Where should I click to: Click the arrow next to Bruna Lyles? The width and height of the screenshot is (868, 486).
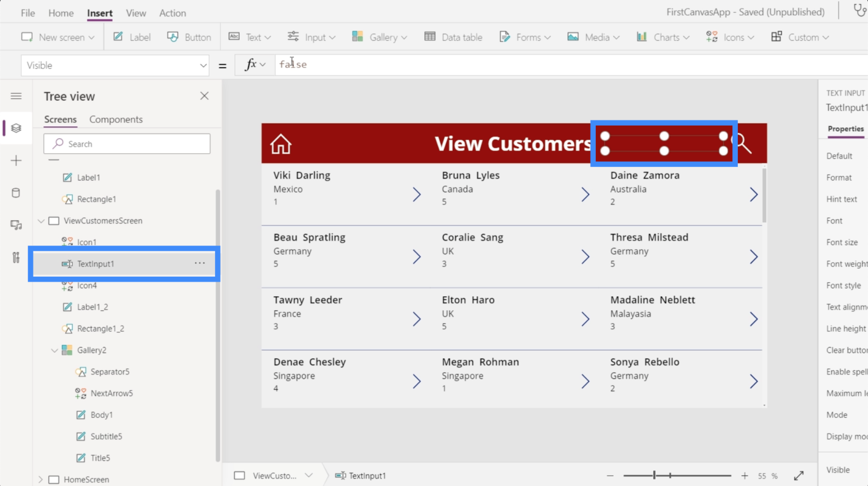point(585,194)
